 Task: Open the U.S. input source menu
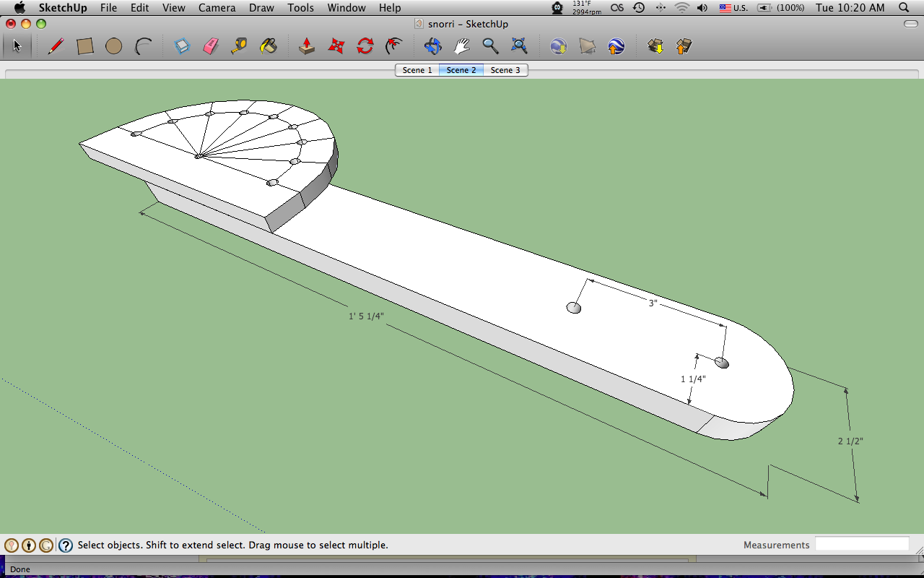[x=733, y=8]
